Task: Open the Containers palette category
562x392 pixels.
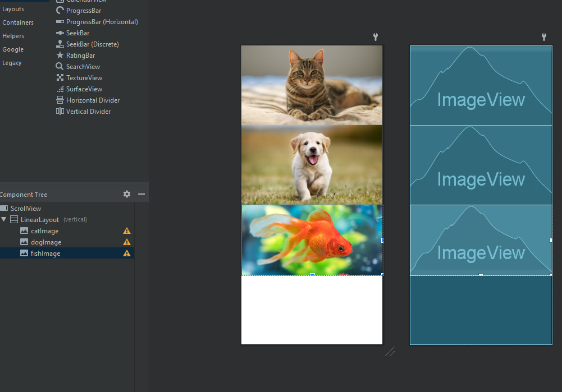Action: (18, 22)
